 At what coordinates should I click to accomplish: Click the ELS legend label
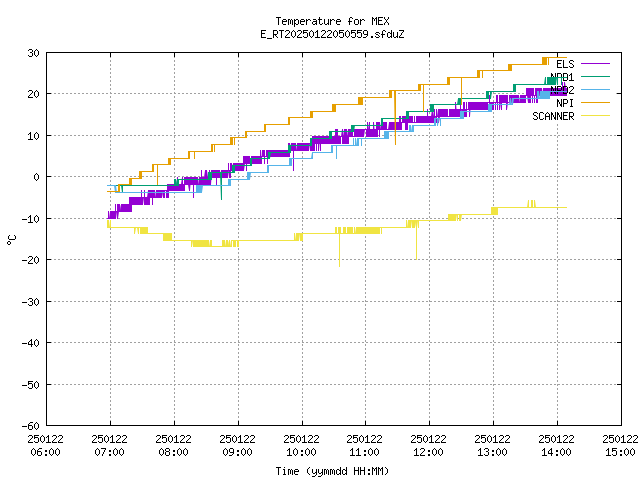tap(565, 64)
